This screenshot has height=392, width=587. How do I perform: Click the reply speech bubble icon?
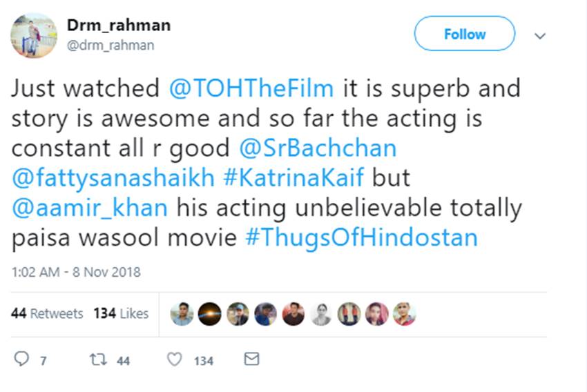coord(22,359)
